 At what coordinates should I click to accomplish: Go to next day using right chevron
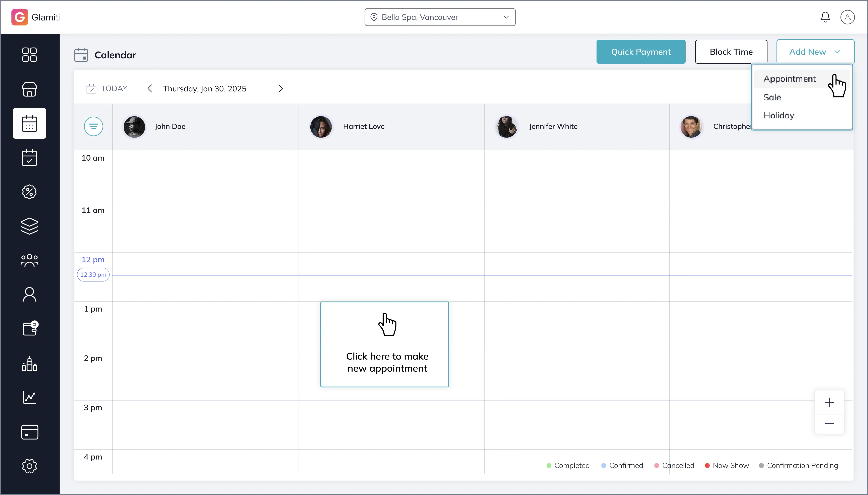point(280,89)
